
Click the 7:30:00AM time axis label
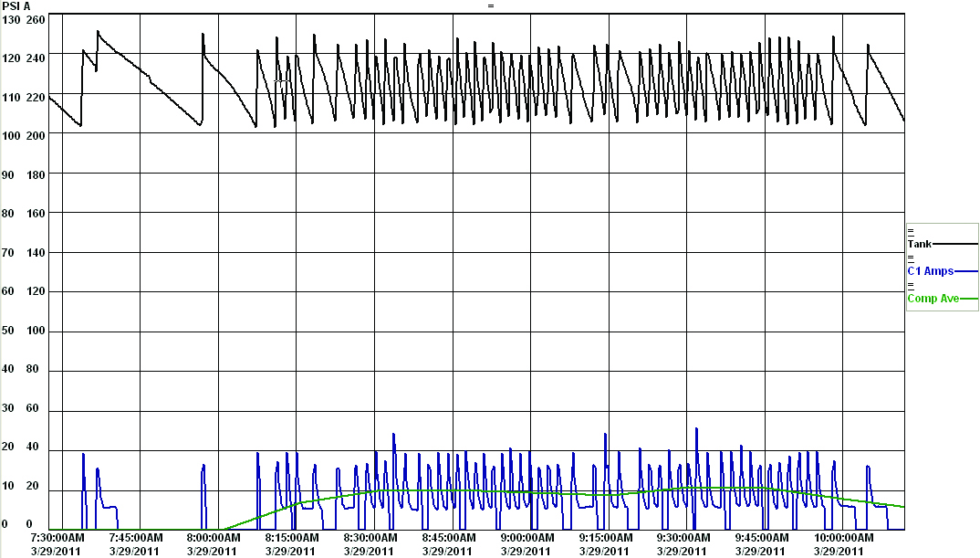click(57, 537)
